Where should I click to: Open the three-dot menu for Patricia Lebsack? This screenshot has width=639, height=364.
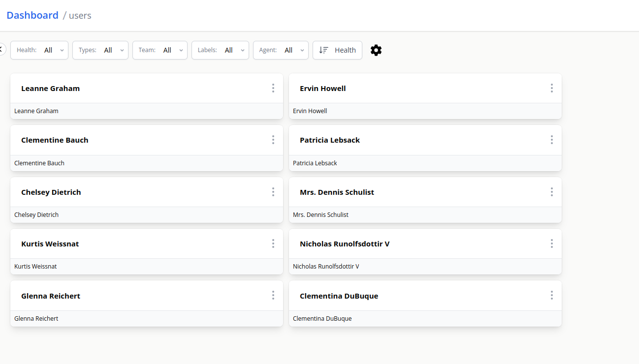tap(552, 140)
